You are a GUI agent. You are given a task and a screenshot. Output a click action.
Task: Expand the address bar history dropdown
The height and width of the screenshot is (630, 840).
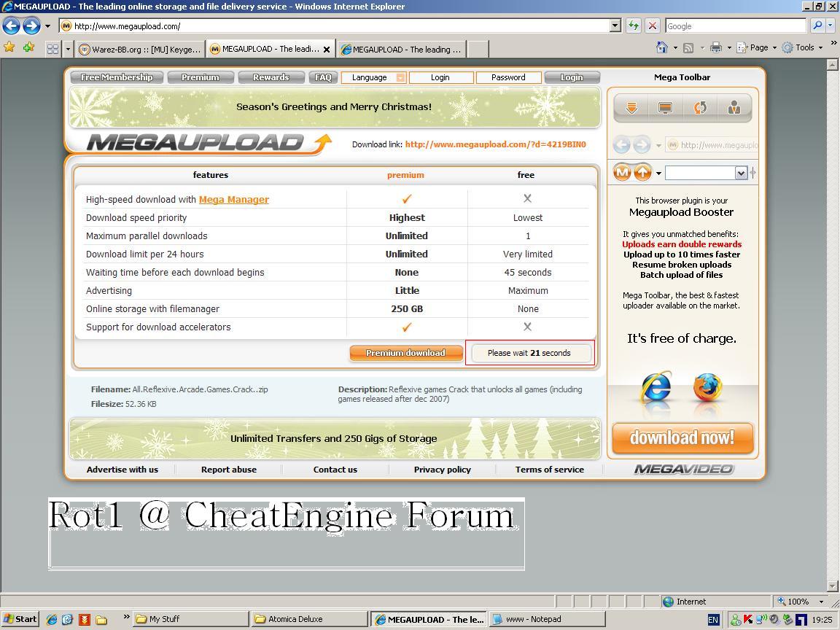pos(615,26)
